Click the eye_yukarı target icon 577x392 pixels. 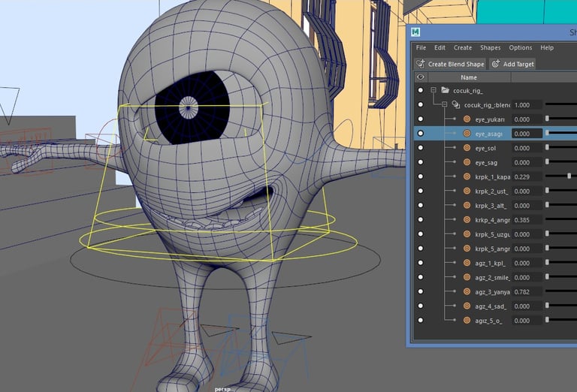coord(467,119)
